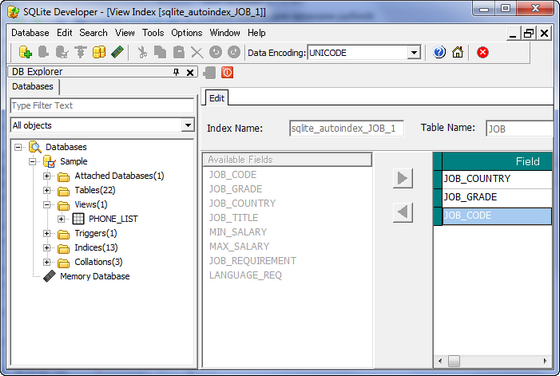The width and height of the screenshot is (560, 376).
Task: Click the Type Filter Text input
Action: click(x=102, y=106)
